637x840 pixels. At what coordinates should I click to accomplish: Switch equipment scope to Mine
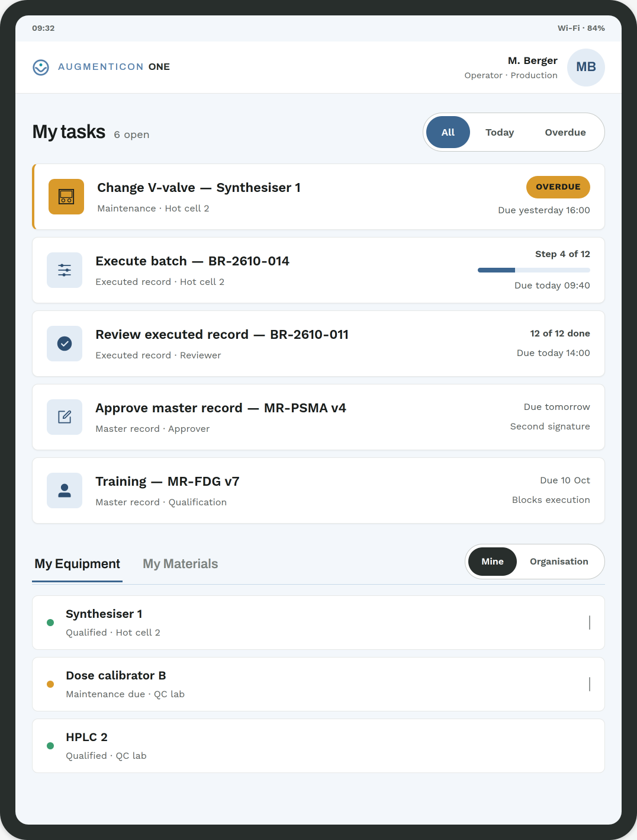pyautogui.click(x=493, y=562)
